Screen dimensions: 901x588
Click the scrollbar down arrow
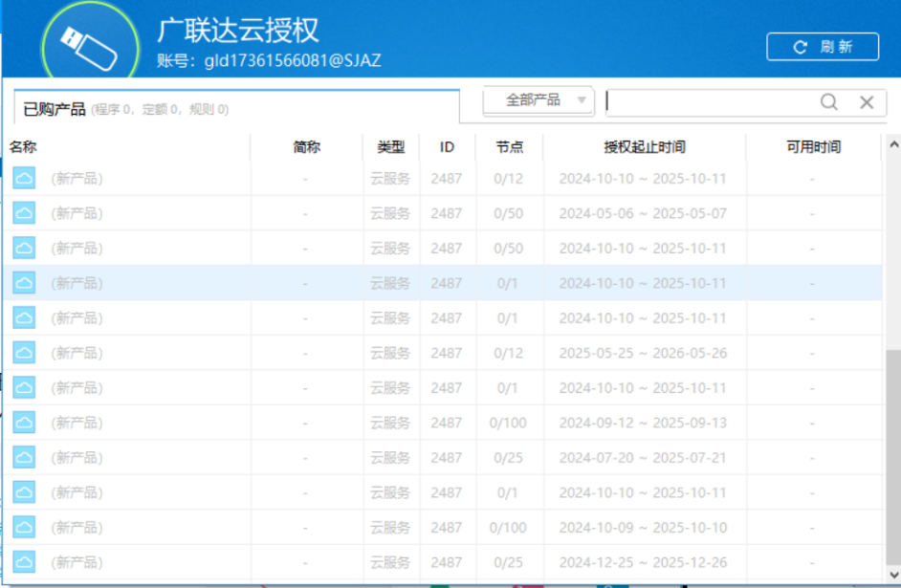click(893, 575)
